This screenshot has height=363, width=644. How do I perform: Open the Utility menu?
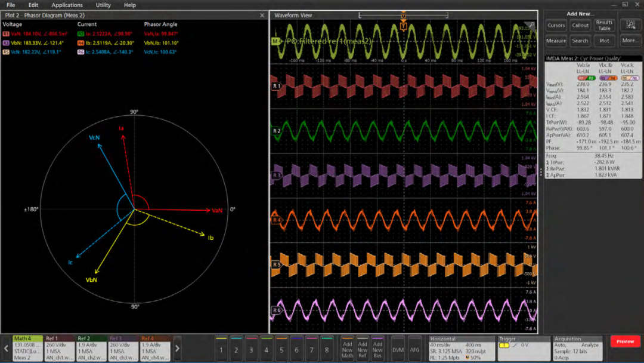pyautogui.click(x=103, y=5)
